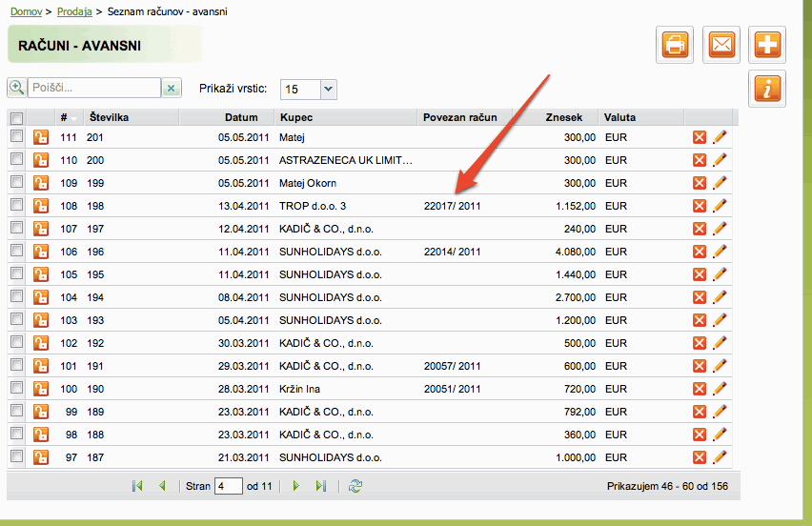Open lock icon for invoice 193

41,320
